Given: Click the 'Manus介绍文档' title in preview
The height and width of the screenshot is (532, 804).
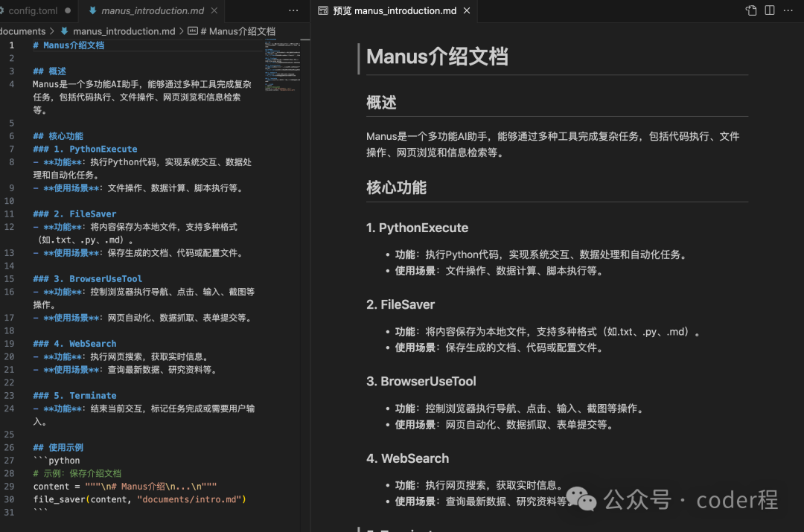Looking at the screenshot, I should (x=438, y=57).
